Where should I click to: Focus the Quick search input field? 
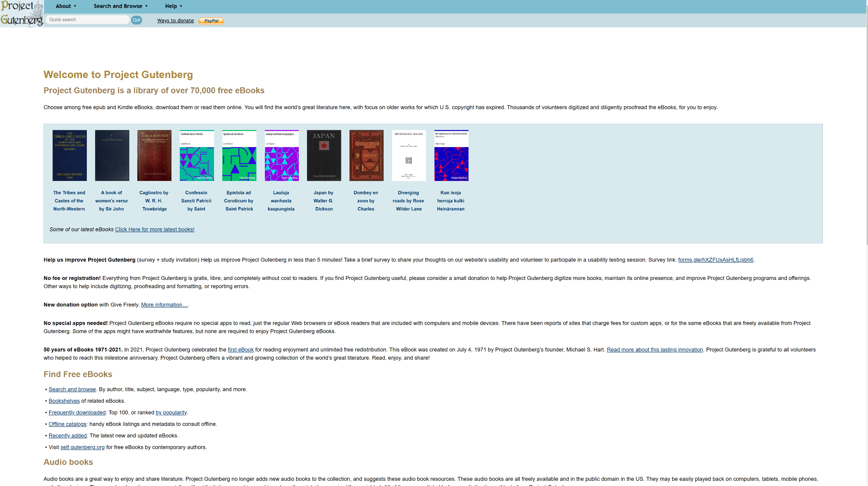click(x=88, y=20)
